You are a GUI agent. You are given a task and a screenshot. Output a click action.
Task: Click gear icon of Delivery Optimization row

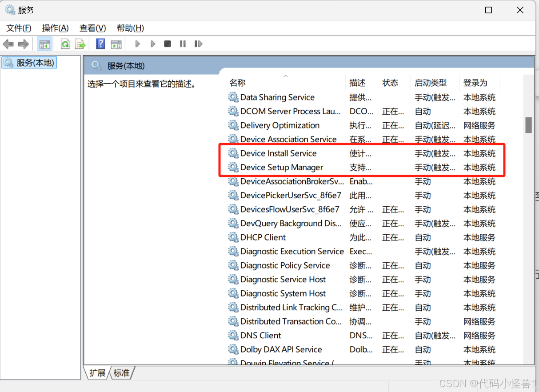(233, 125)
